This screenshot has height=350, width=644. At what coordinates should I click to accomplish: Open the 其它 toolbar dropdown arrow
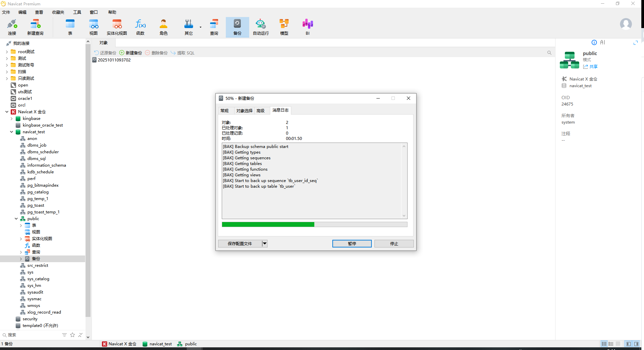point(200,27)
